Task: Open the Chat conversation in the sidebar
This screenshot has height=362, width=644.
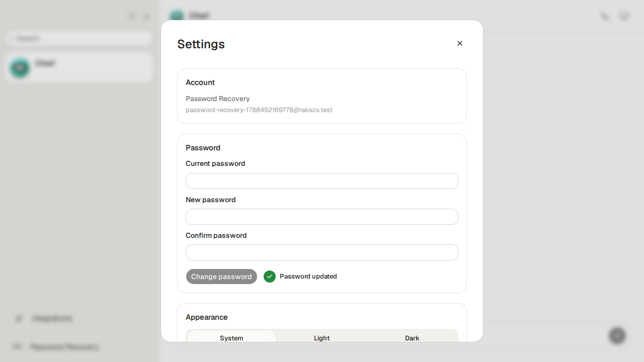Action: (x=79, y=67)
